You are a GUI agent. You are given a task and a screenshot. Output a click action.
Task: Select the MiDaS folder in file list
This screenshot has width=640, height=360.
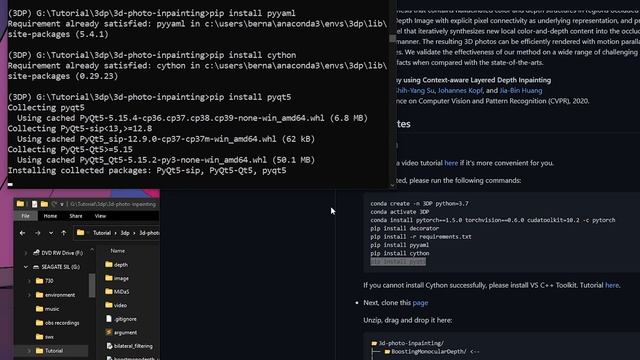tap(122, 292)
